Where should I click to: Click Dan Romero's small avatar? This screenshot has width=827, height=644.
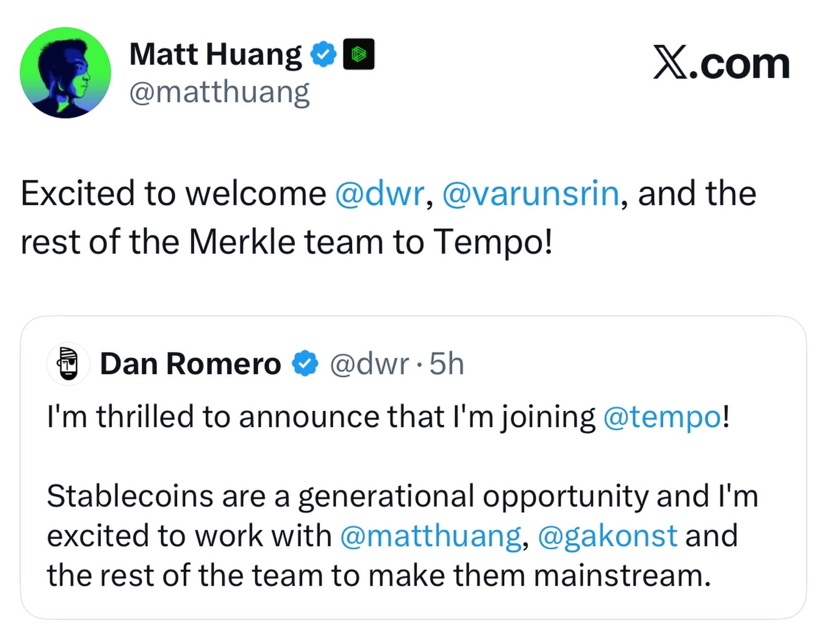click(x=68, y=364)
